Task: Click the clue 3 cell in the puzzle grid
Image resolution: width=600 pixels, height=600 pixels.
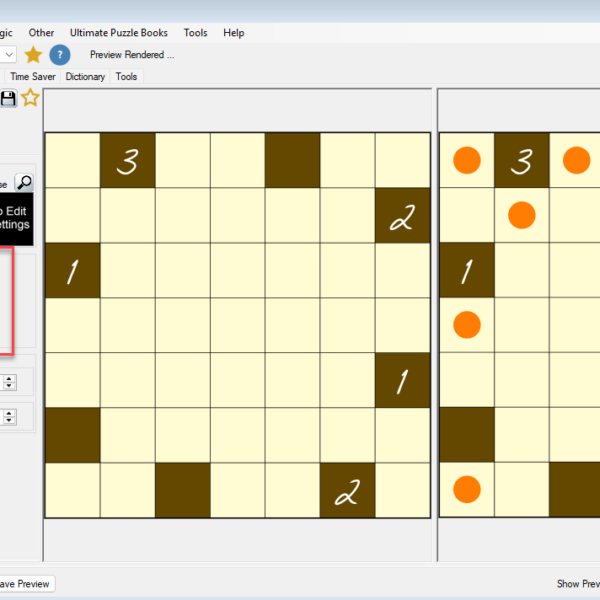Action: pyautogui.click(x=127, y=161)
